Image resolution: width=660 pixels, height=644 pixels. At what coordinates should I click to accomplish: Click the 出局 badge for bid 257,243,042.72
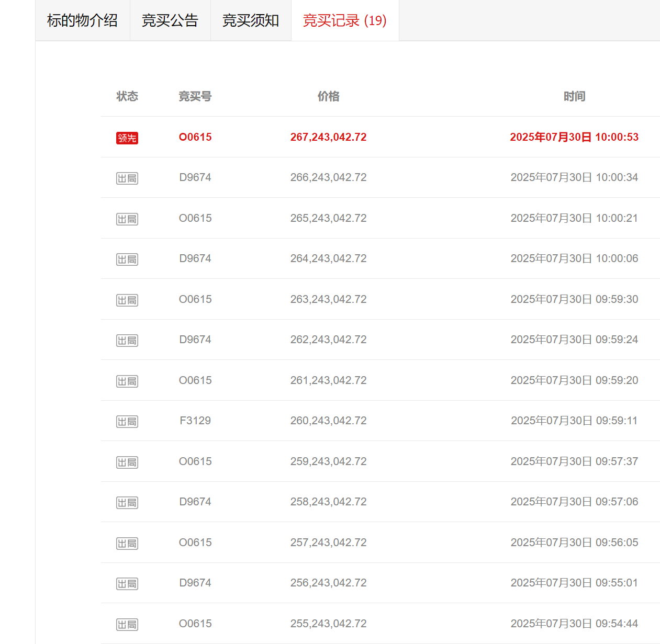point(127,544)
